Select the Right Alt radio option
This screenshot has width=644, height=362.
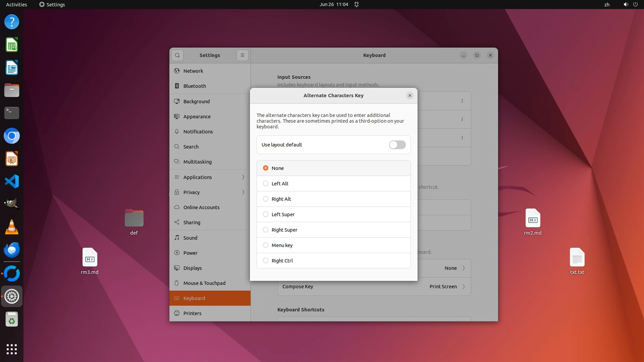pos(266,199)
